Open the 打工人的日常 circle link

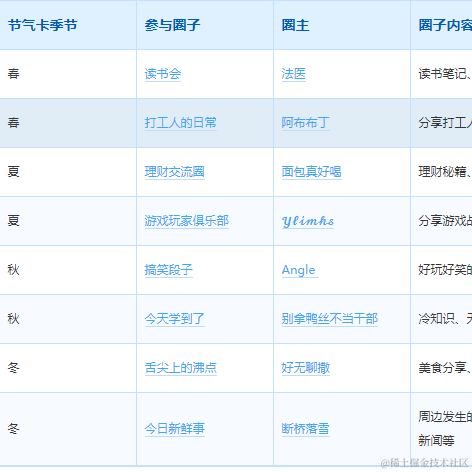point(181,123)
